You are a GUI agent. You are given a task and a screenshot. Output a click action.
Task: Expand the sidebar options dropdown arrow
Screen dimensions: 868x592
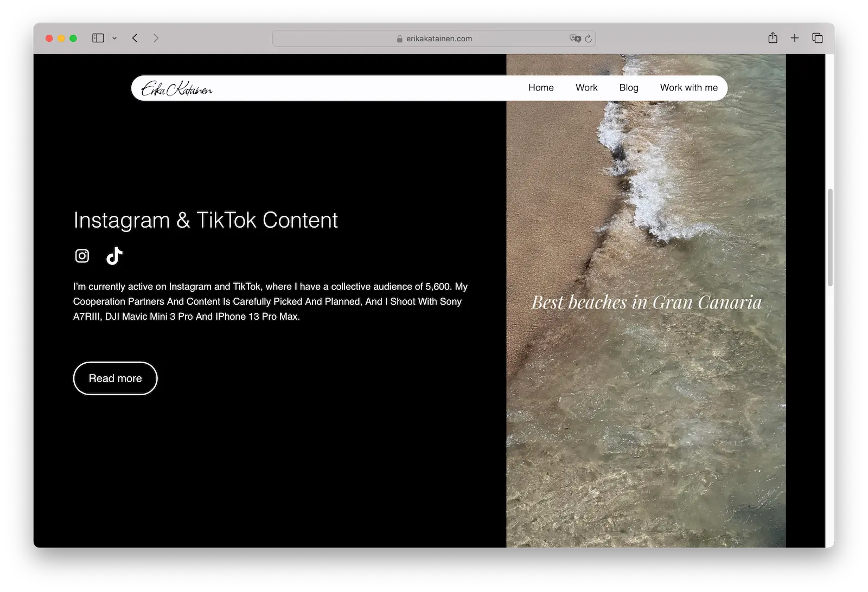(x=114, y=38)
